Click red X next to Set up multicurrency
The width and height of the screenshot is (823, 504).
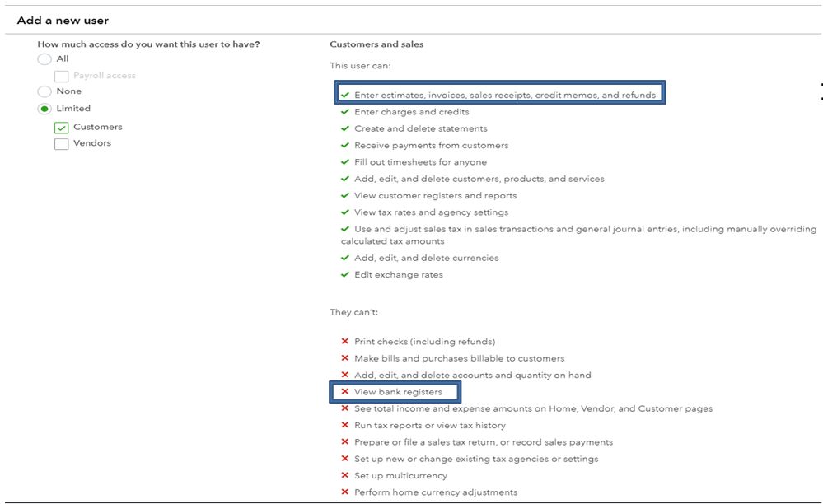click(x=345, y=476)
